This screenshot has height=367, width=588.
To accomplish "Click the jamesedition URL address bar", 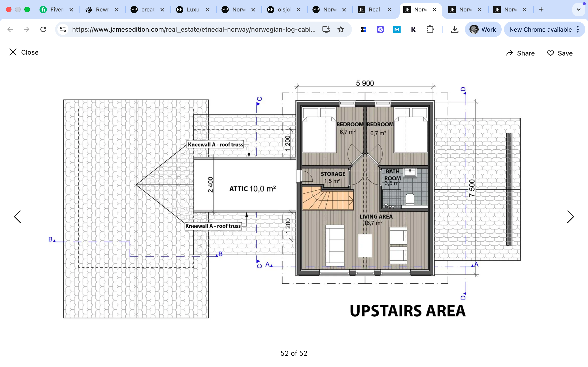I will coord(194,29).
